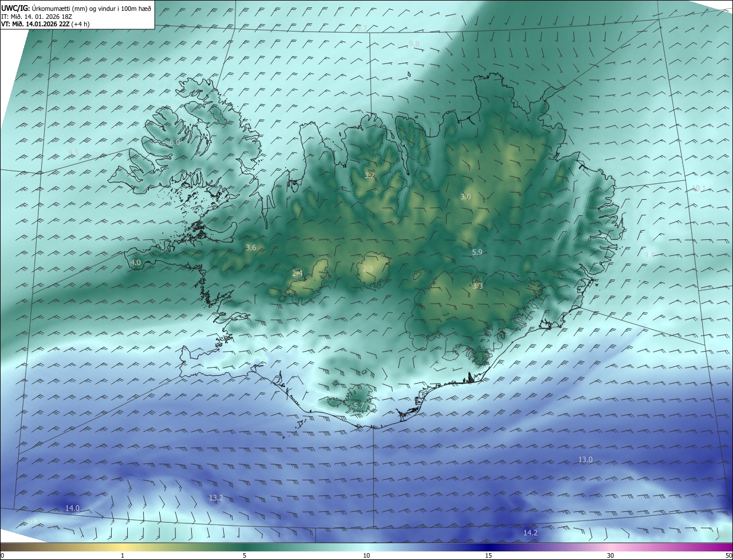The width and height of the screenshot is (733, 560).
Task: Click the initial time line 'IT: Mið. 14. 01. 2026 18Z'
Action: tap(36, 17)
